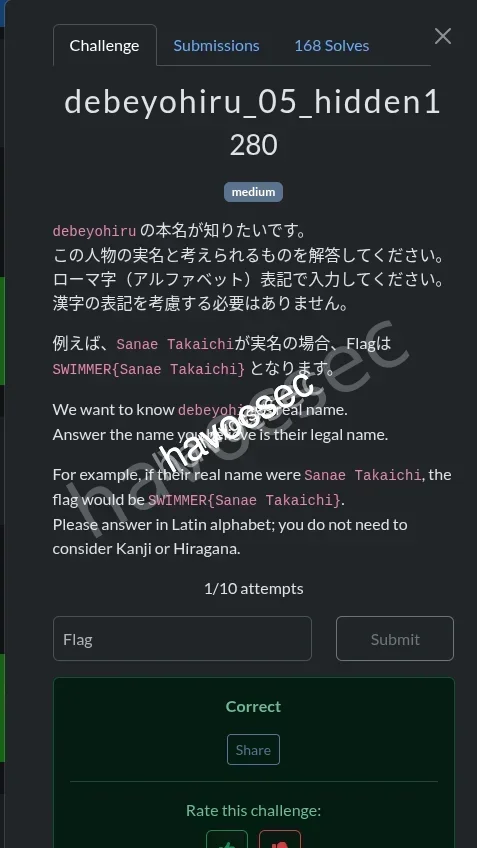Click the Sanae Takaichi name in the Japanese example
The width and height of the screenshot is (477, 848).
175,344
